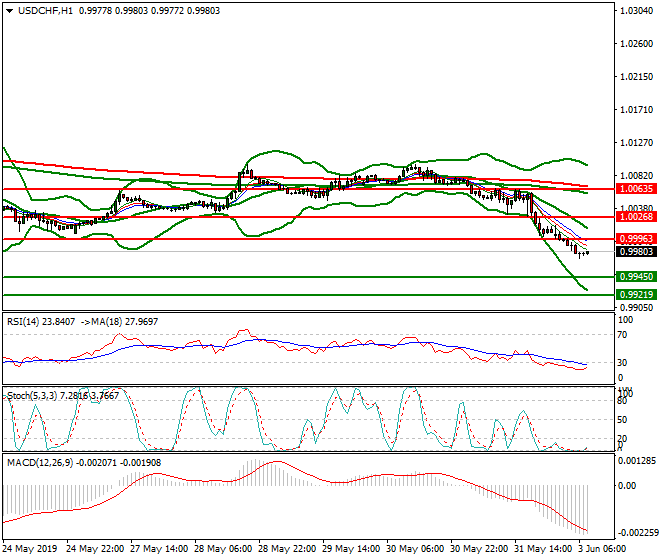Screen dimensions: 660x560
Task: Click the 1.01710 price scale value
Action: pyautogui.click(x=636, y=110)
